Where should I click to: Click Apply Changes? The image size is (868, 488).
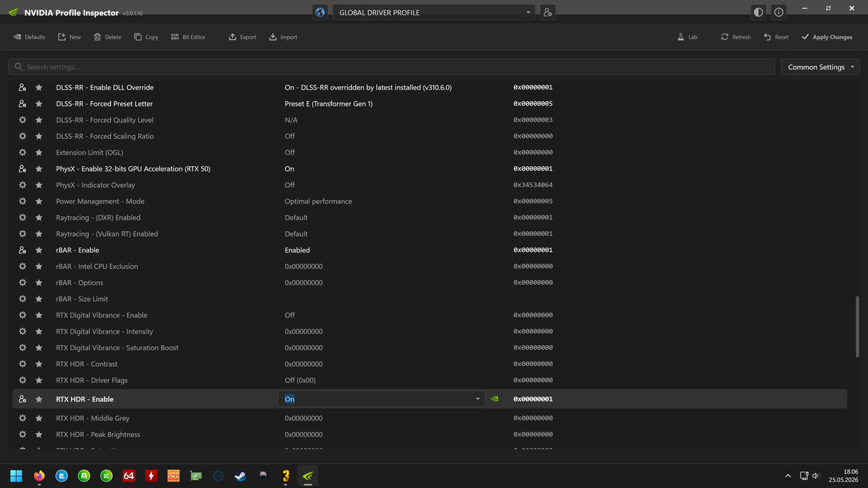(827, 37)
